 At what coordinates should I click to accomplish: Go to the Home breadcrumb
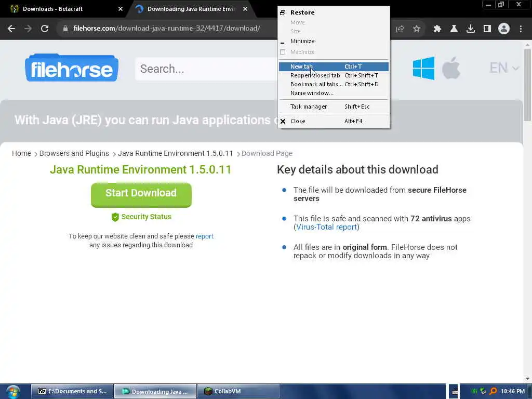coord(21,153)
